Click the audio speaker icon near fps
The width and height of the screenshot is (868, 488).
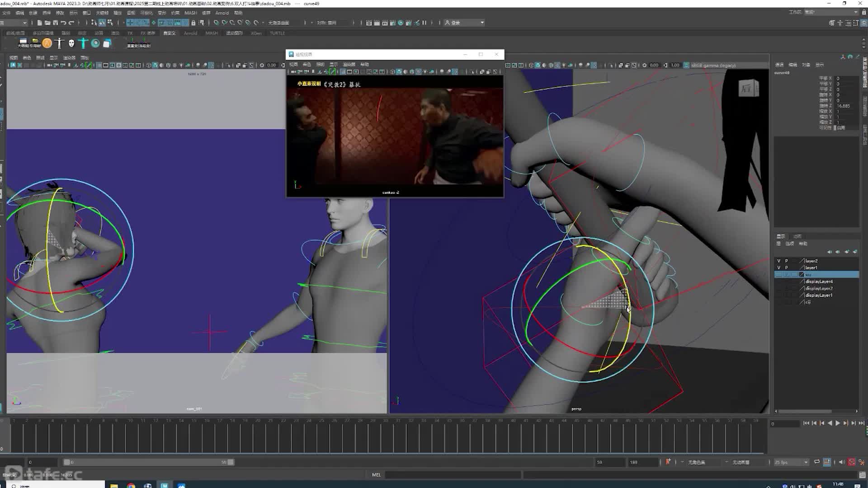(841, 462)
